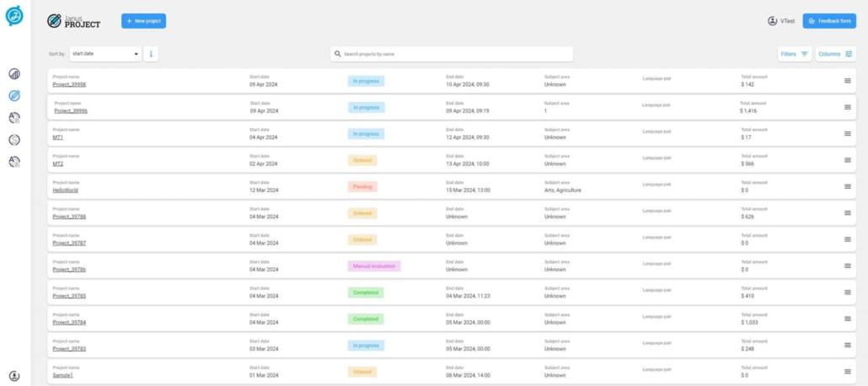Open the Filters panel
Viewport: 868px width, 386px height.
click(x=794, y=54)
